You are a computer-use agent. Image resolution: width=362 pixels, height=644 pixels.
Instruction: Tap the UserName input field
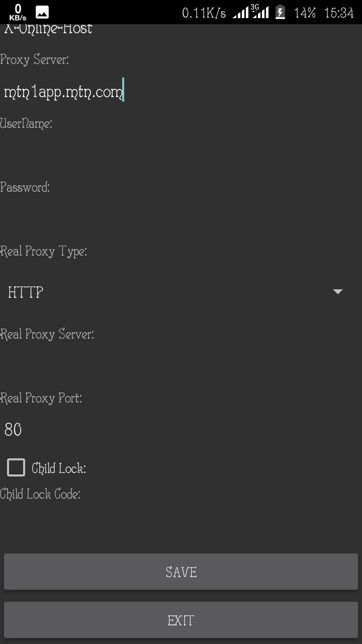(x=181, y=155)
